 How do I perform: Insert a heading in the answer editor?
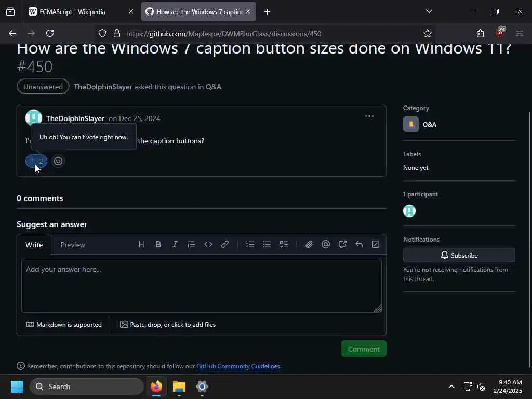click(x=142, y=244)
